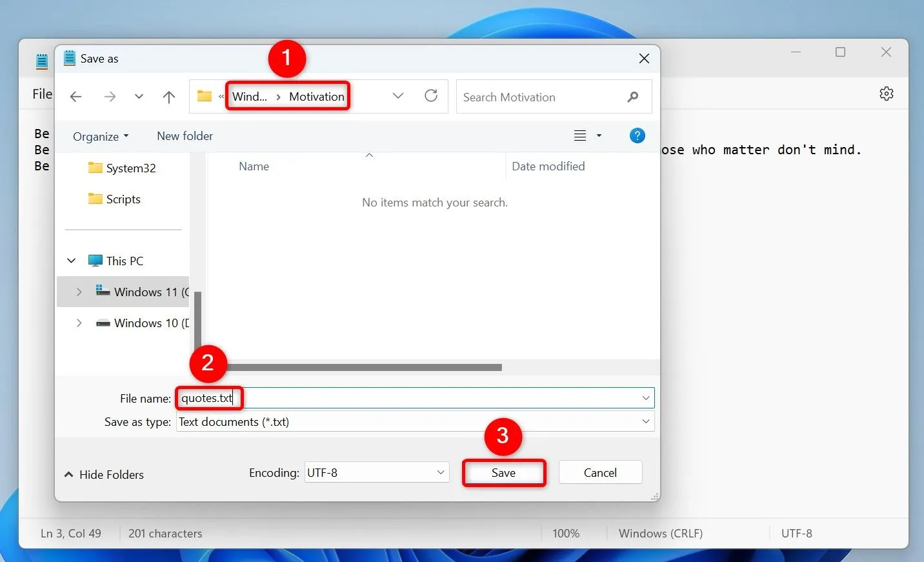924x562 pixels.
Task: Expand the Windows 10 drive node
Action: coord(79,323)
